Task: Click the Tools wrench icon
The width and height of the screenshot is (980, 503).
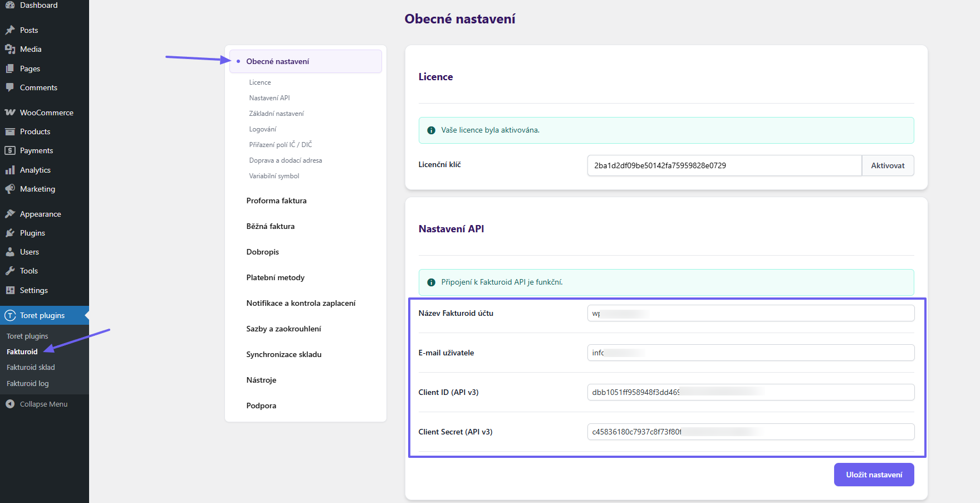Action: pos(10,271)
